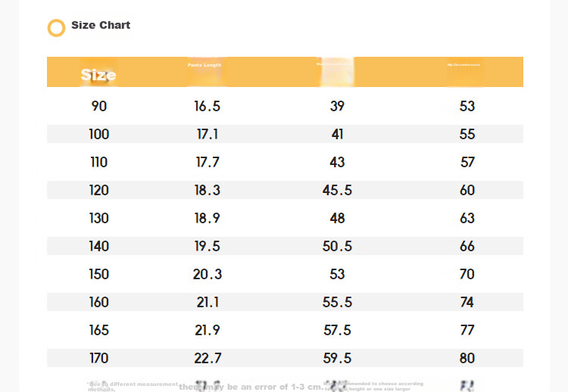Click the Size Chart heading text

(x=101, y=25)
